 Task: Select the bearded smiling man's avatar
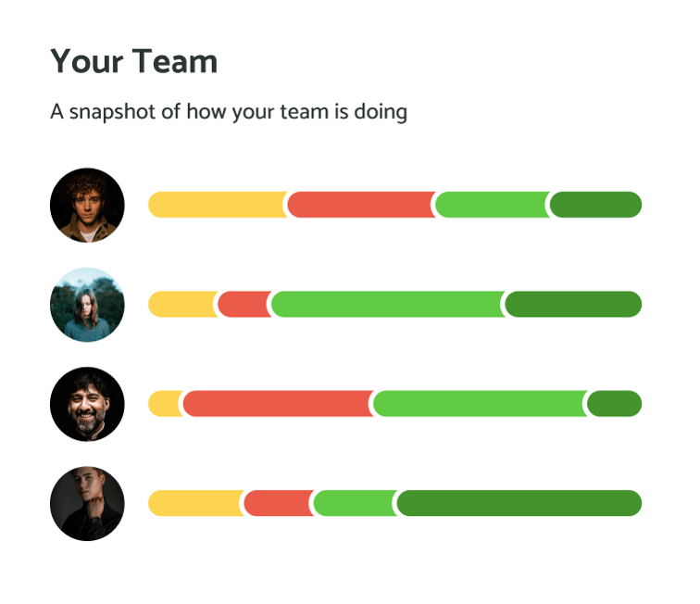[87, 404]
